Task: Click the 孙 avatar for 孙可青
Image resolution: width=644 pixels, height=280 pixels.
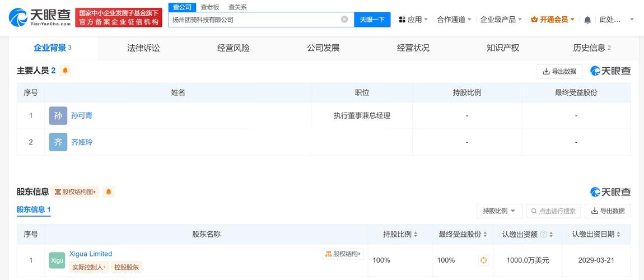Action: tap(58, 116)
